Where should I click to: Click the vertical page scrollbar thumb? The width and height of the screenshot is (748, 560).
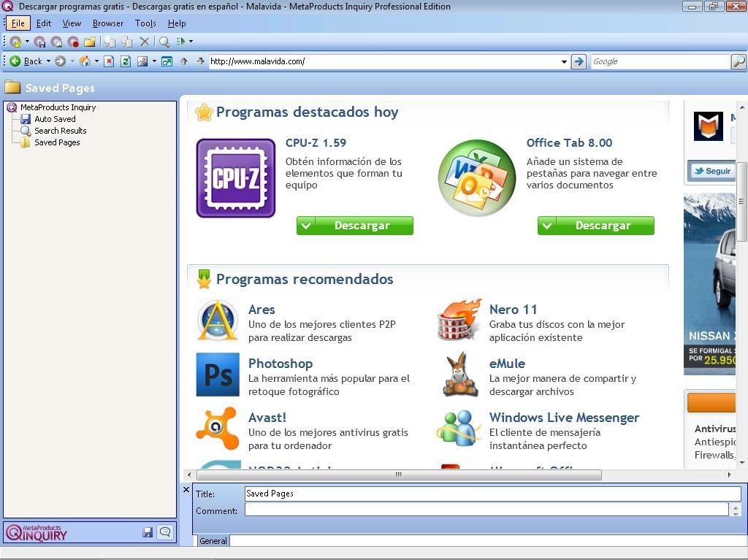[742, 201]
